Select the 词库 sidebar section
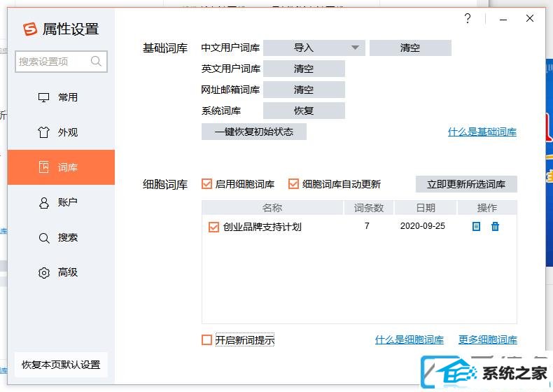Viewport: 553px width, 392px height. (x=62, y=167)
